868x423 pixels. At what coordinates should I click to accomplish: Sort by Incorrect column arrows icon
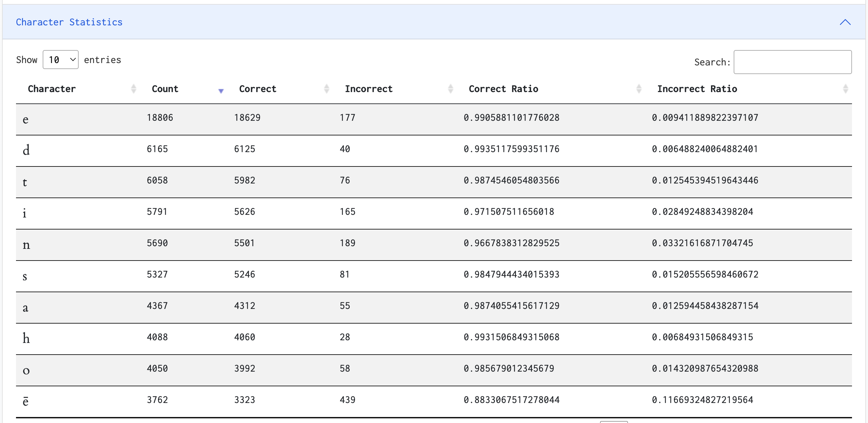[x=451, y=89]
